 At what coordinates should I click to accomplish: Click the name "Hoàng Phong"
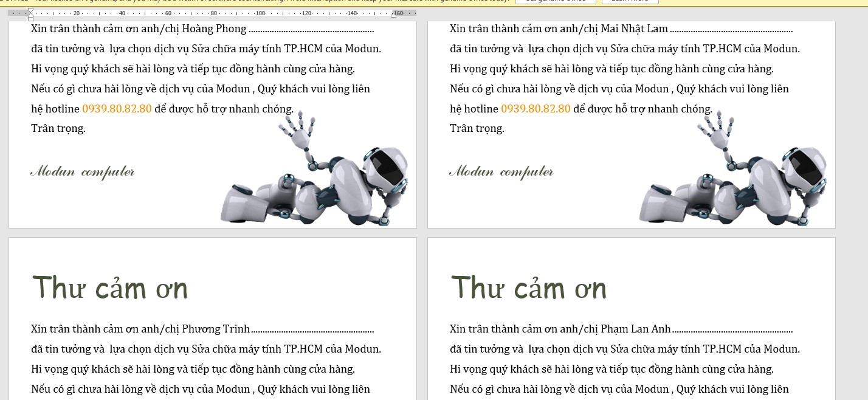[x=214, y=29]
